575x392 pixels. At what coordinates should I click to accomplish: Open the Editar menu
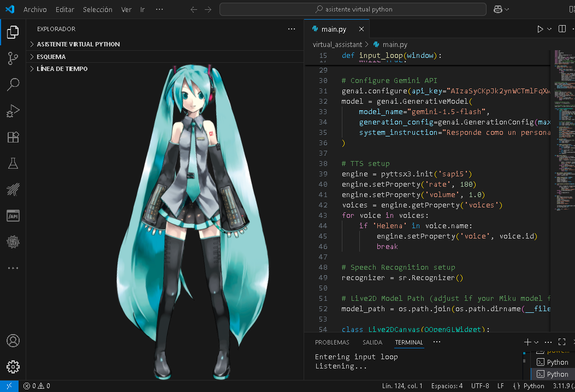click(x=65, y=9)
